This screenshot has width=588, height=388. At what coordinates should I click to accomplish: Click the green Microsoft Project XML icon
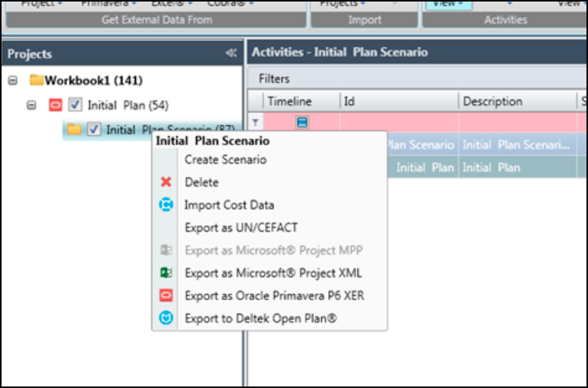166,273
